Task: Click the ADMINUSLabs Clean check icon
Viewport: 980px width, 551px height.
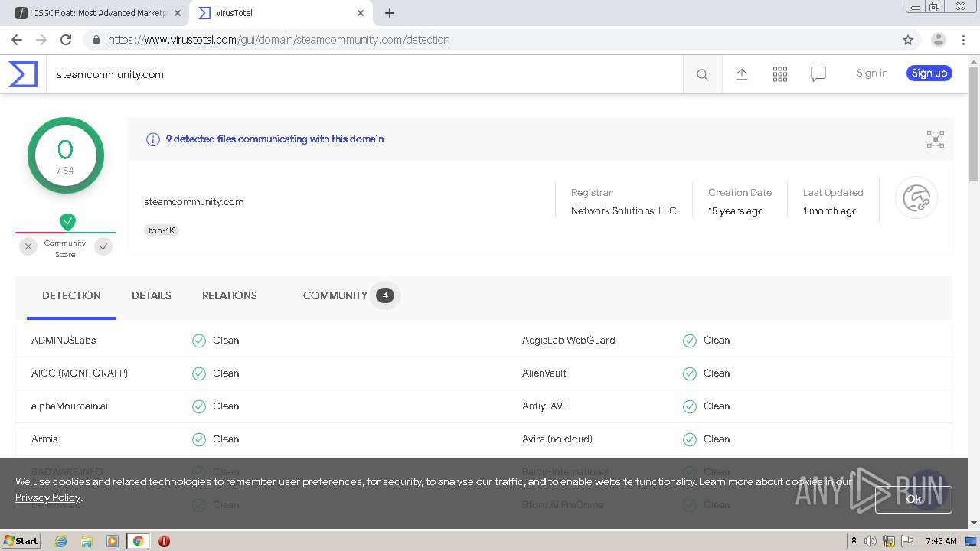Action: [199, 341]
